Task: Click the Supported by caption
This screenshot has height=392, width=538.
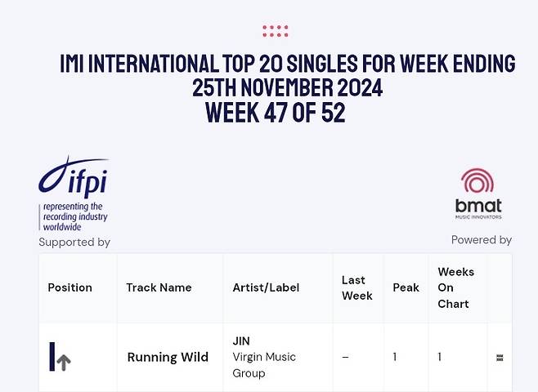Action: tap(74, 242)
